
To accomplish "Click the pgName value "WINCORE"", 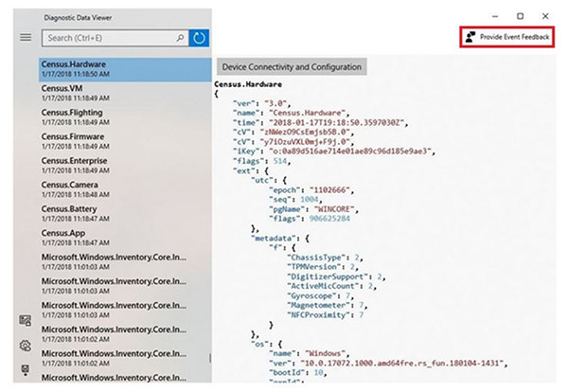I will tap(334, 209).
